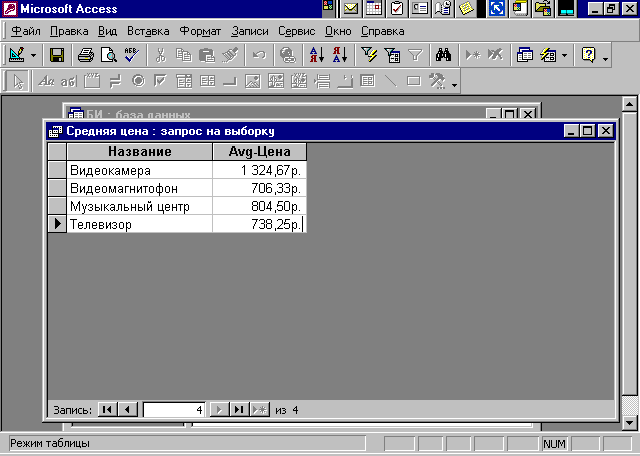The image size is (640, 456).
Task: Click the Filter By Form icon
Action: 392,55
